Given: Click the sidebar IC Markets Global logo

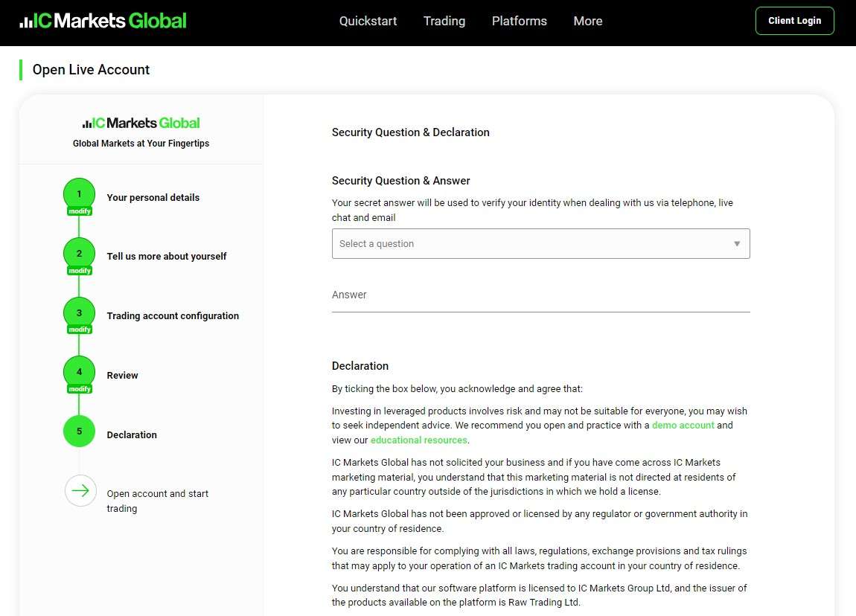Looking at the screenshot, I should [141, 123].
